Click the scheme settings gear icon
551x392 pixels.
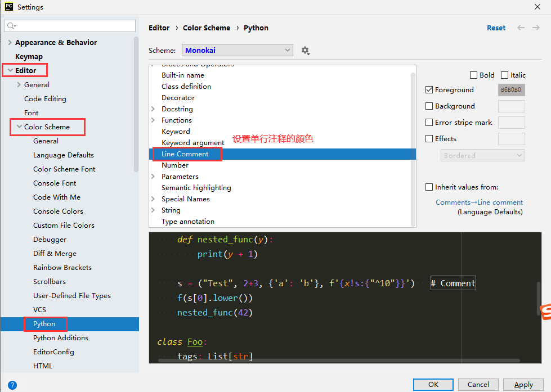[305, 50]
